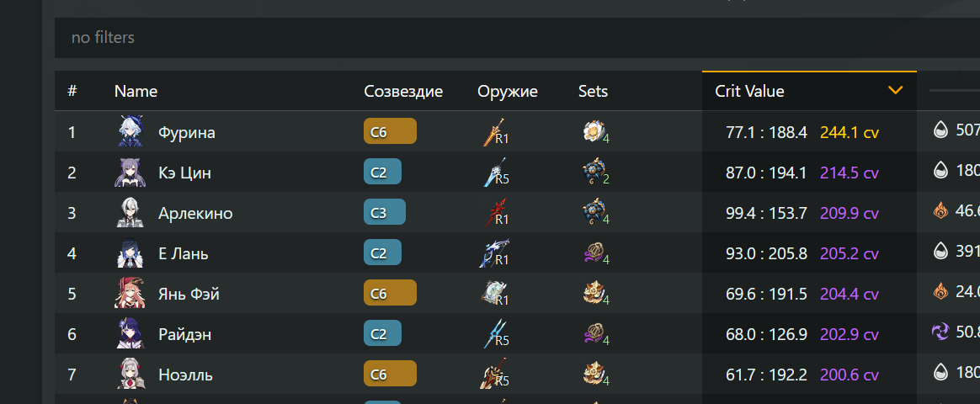The image size is (980, 404).
Task: Sort table by Name column
Action: point(136,91)
